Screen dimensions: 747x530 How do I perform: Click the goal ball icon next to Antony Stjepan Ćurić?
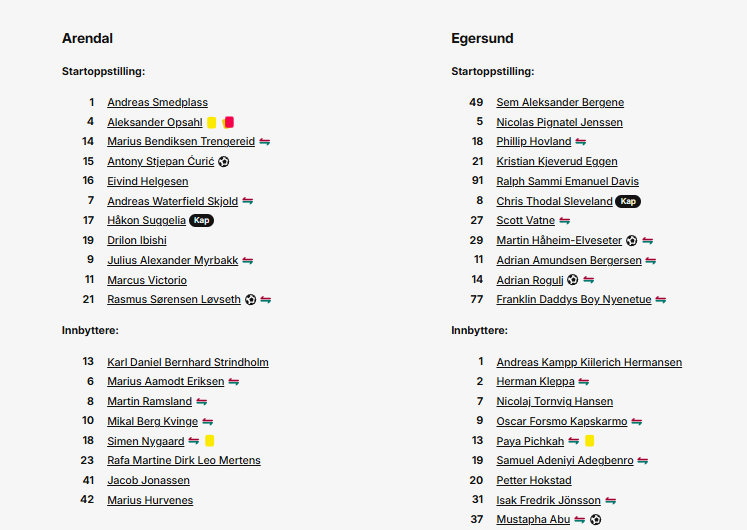(x=223, y=162)
